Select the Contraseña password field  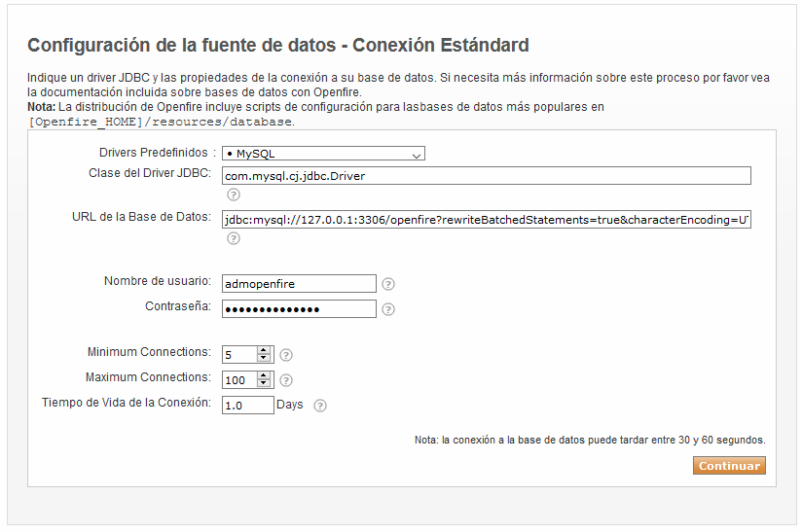click(x=299, y=309)
